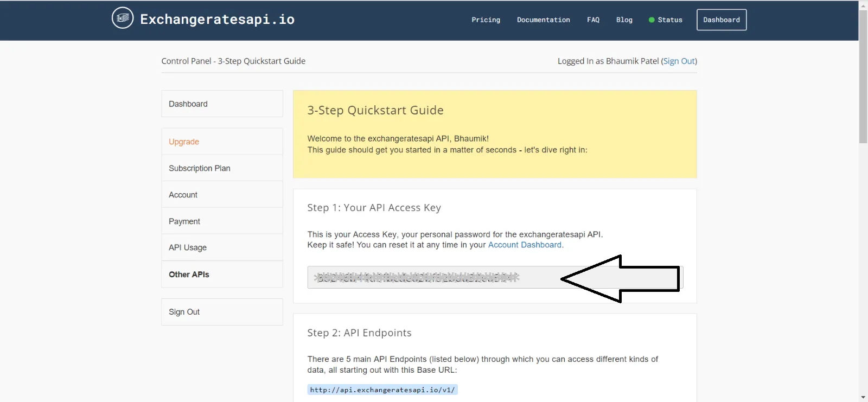The width and height of the screenshot is (868, 402).
Task: Click the vertical scrollbar thumb
Action: tap(863, 76)
